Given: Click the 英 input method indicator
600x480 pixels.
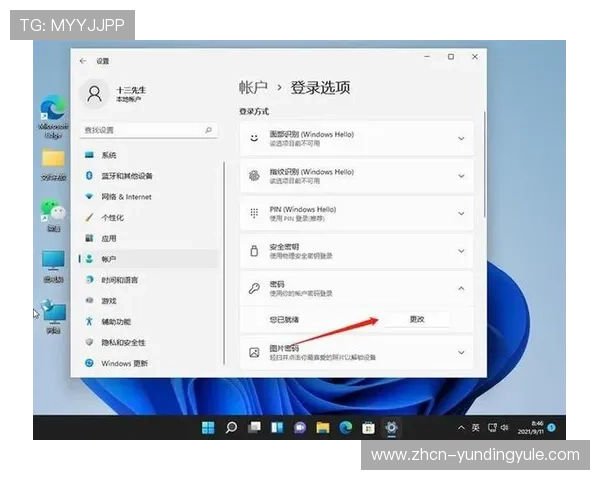Looking at the screenshot, I should (x=476, y=428).
